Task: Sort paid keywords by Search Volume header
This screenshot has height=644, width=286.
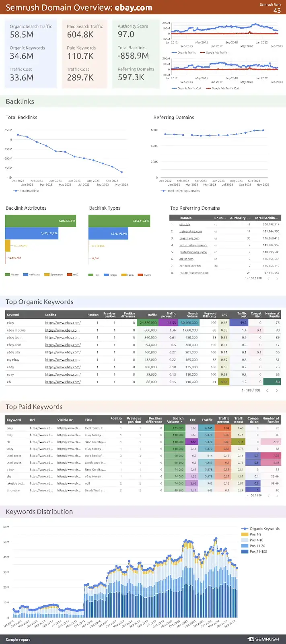Action: tap(176, 420)
